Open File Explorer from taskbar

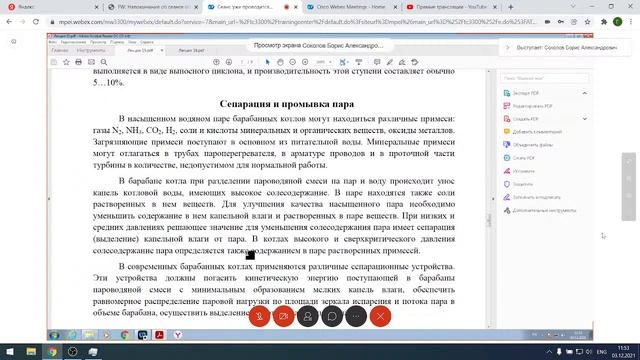point(31,351)
